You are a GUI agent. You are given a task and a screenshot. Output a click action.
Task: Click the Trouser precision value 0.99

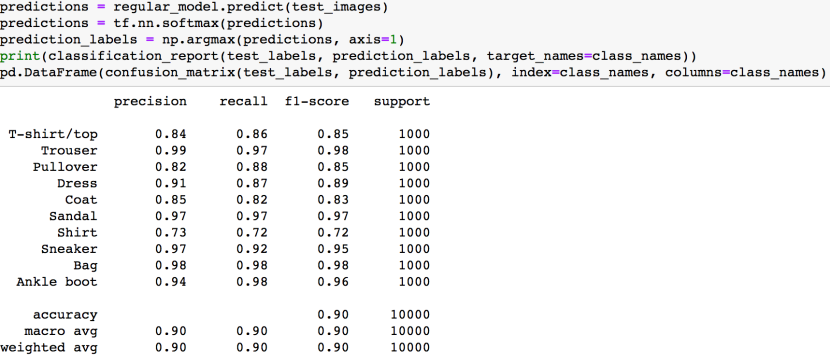(x=170, y=150)
